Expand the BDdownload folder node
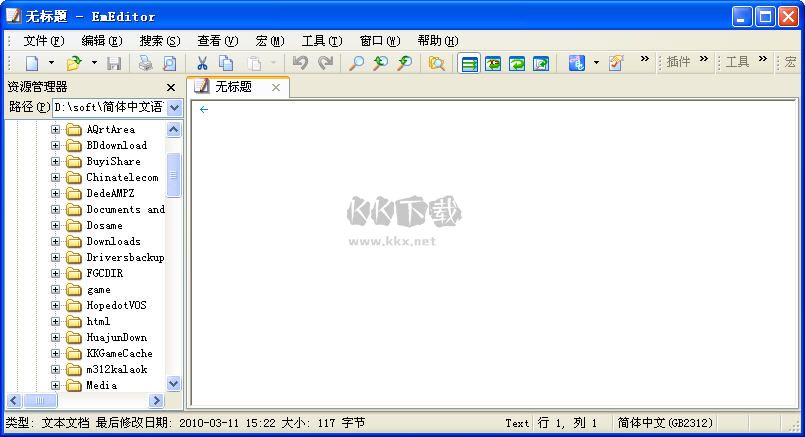805x437 pixels. coord(55,145)
